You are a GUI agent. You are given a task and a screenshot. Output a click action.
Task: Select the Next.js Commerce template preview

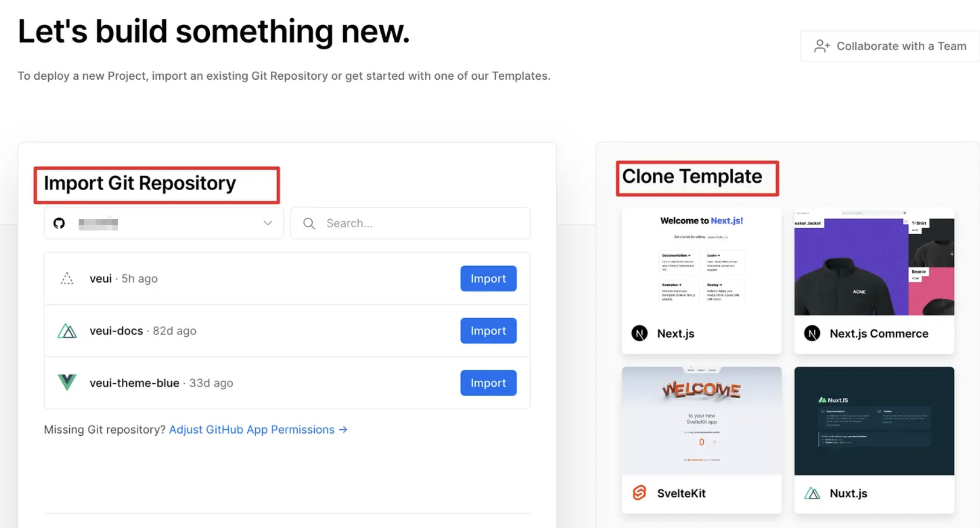[x=874, y=261]
